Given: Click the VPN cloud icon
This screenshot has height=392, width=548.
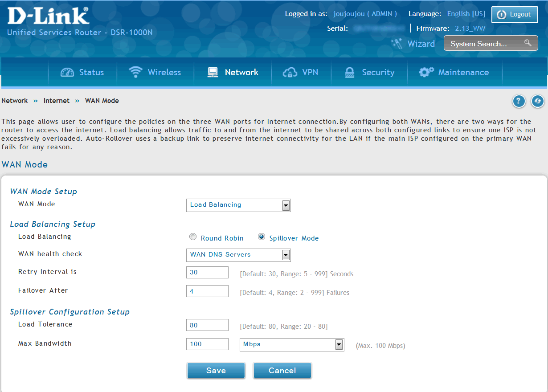Looking at the screenshot, I should click(290, 72).
